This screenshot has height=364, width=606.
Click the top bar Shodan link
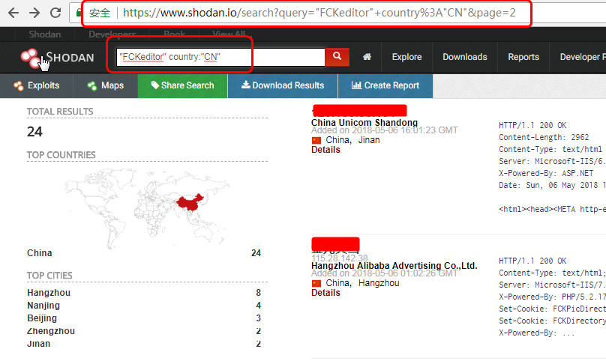point(44,34)
